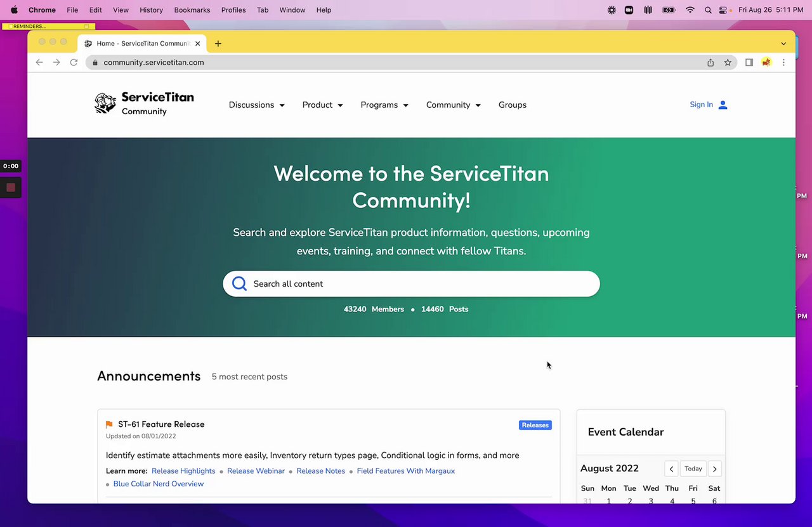Click the battery status icon

click(x=669, y=10)
